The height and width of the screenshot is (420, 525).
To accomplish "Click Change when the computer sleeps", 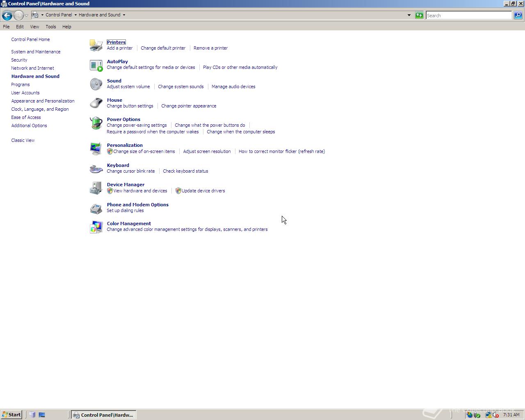I will [240, 132].
